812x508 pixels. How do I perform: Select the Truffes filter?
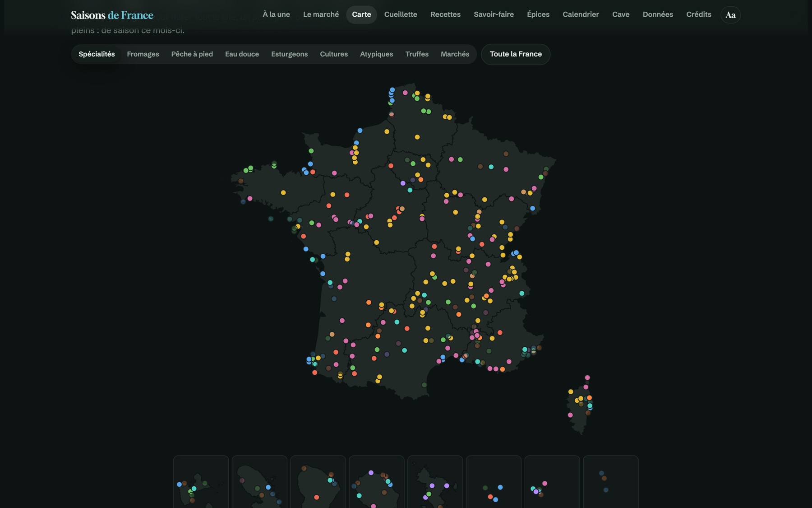tap(417, 54)
